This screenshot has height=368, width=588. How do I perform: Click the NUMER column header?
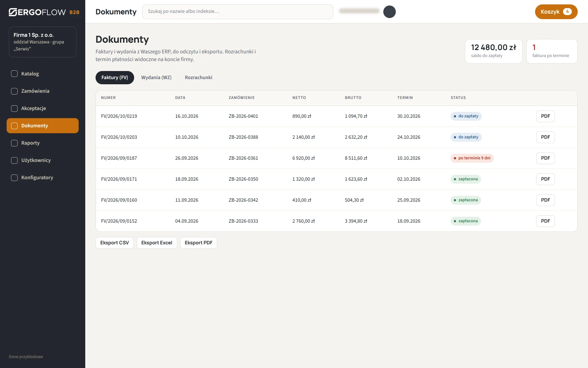(108, 98)
